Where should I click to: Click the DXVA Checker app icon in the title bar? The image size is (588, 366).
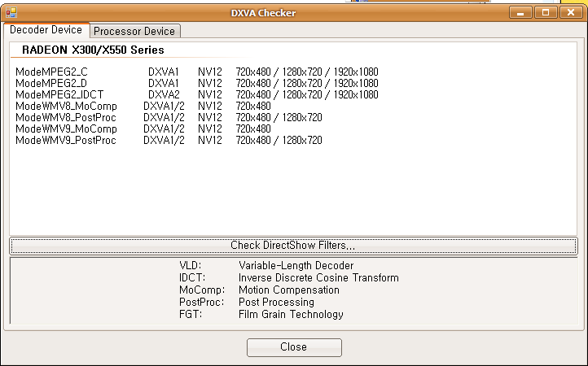click(11, 13)
